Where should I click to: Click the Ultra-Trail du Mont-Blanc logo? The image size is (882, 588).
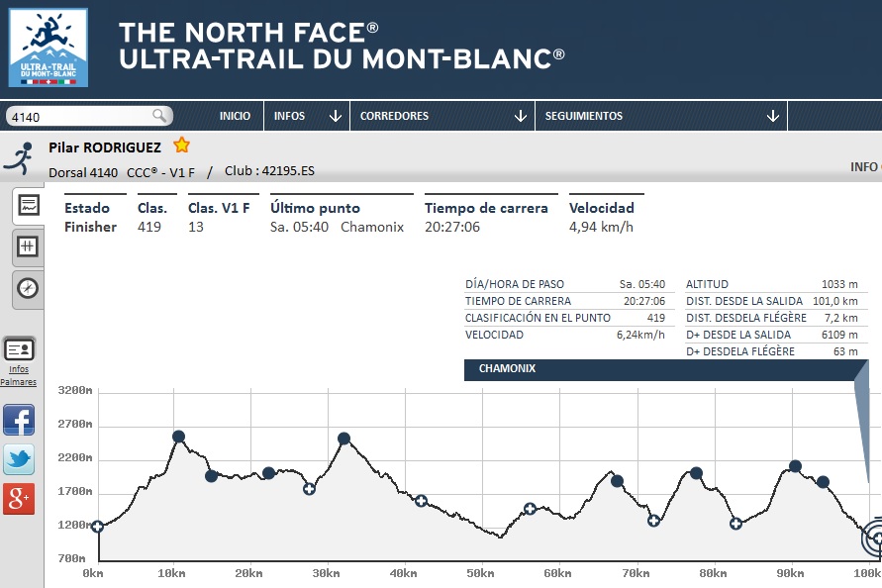[x=48, y=48]
